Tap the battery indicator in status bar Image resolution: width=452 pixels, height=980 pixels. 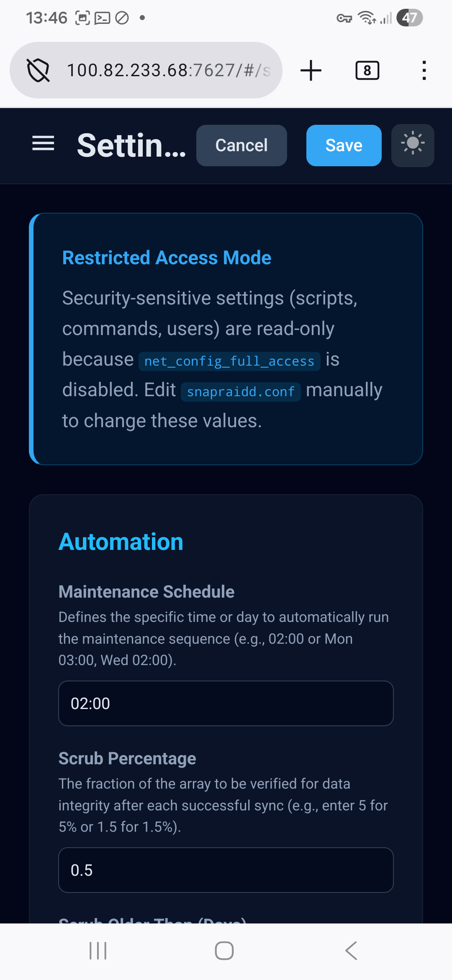click(409, 18)
